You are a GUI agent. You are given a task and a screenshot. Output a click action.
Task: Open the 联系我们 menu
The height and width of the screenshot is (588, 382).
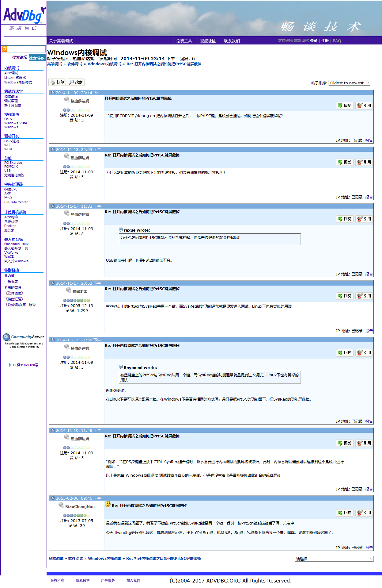(232, 41)
